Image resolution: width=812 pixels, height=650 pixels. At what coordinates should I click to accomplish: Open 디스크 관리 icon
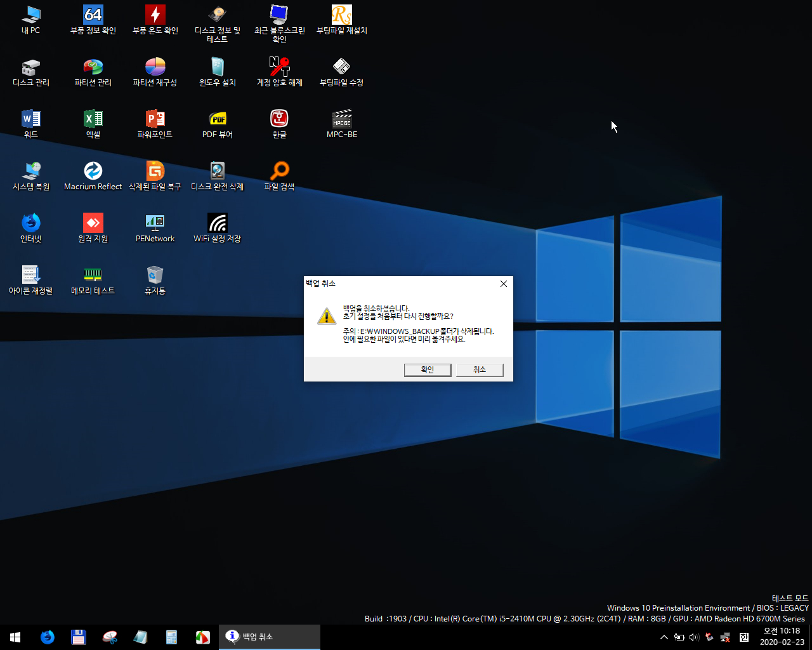click(x=30, y=72)
